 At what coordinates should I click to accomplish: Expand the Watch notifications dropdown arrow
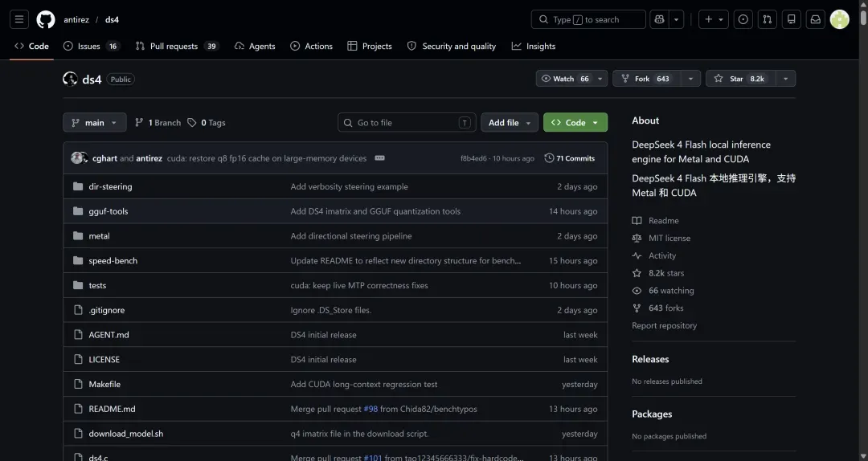click(x=600, y=79)
